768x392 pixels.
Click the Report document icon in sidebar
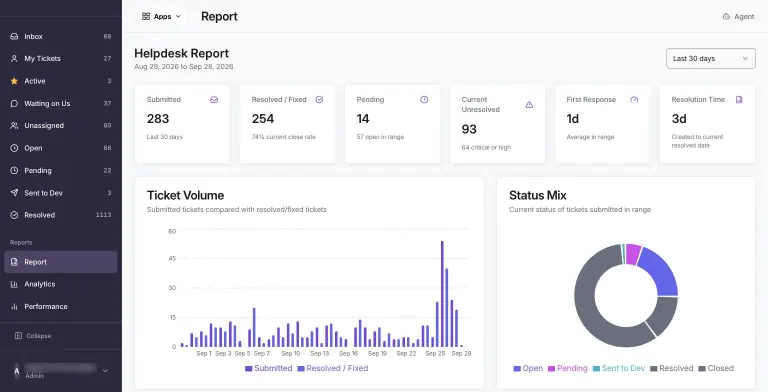14,262
